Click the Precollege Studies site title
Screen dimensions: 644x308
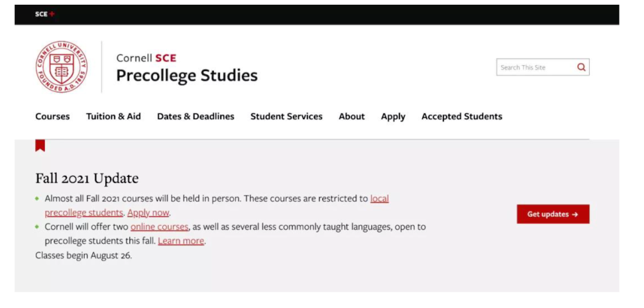187,76
